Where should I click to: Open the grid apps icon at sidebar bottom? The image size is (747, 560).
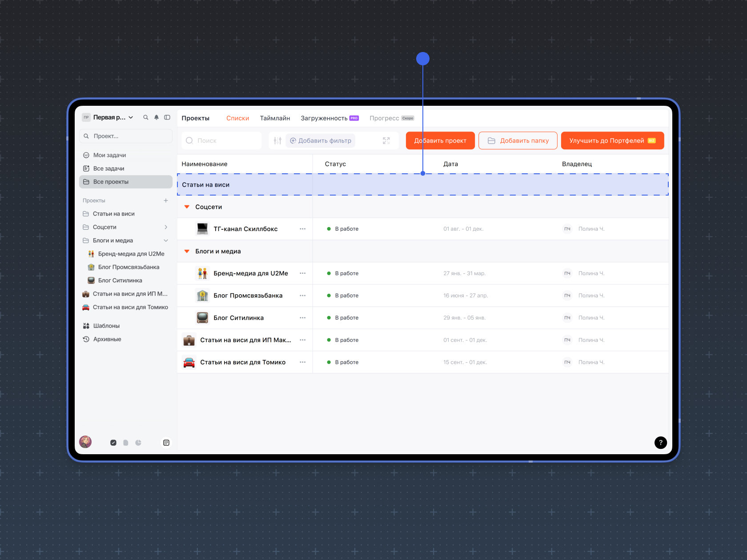coord(166,443)
